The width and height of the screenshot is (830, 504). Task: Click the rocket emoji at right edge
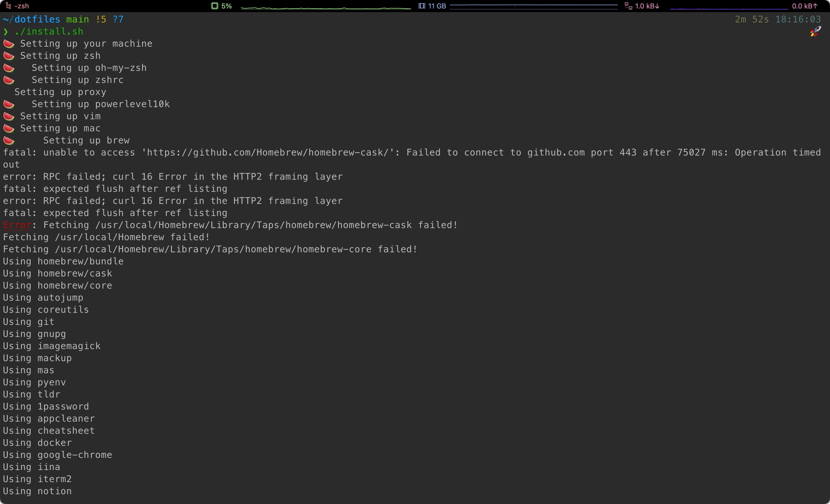[815, 32]
